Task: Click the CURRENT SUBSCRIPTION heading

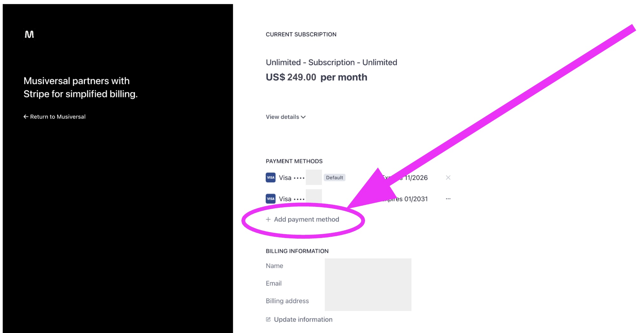Action: (x=301, y=34)
